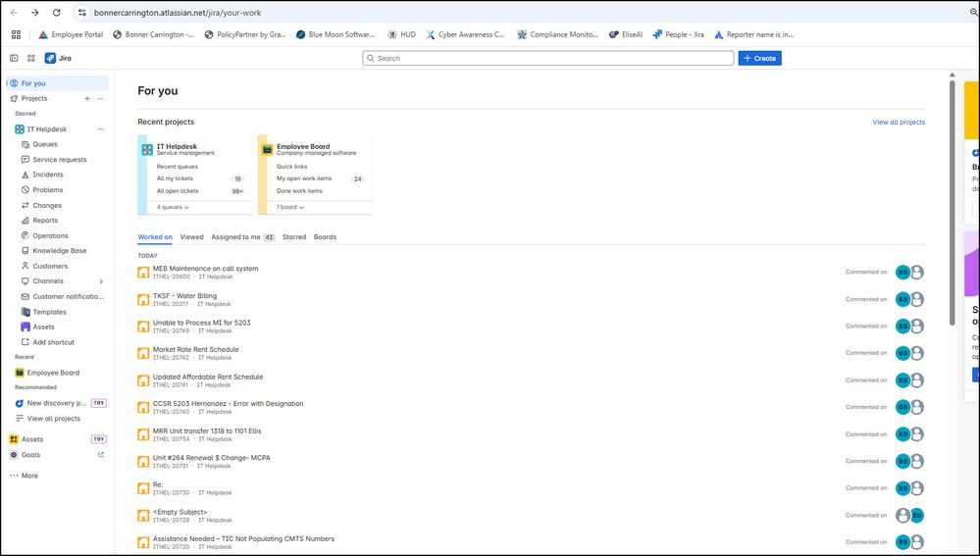Open CCSR 5203 Hernandez ticket
The width and height of the screenshot is (980, 556).
pos(229,404)
